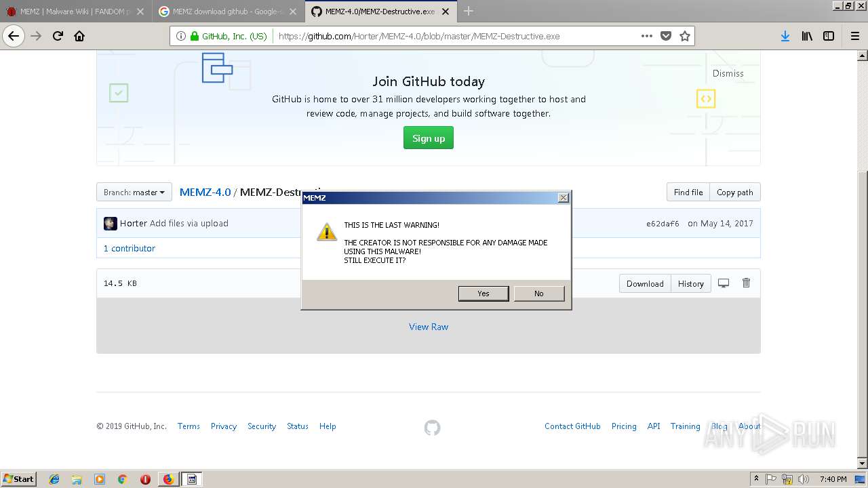Click the Firefox back arrow button

click(14, 36)
